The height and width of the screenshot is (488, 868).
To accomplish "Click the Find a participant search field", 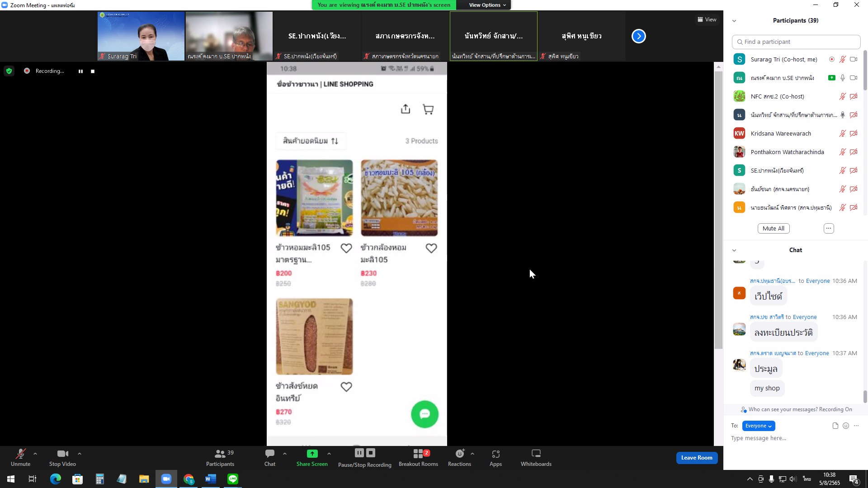I will coord(796,42).
